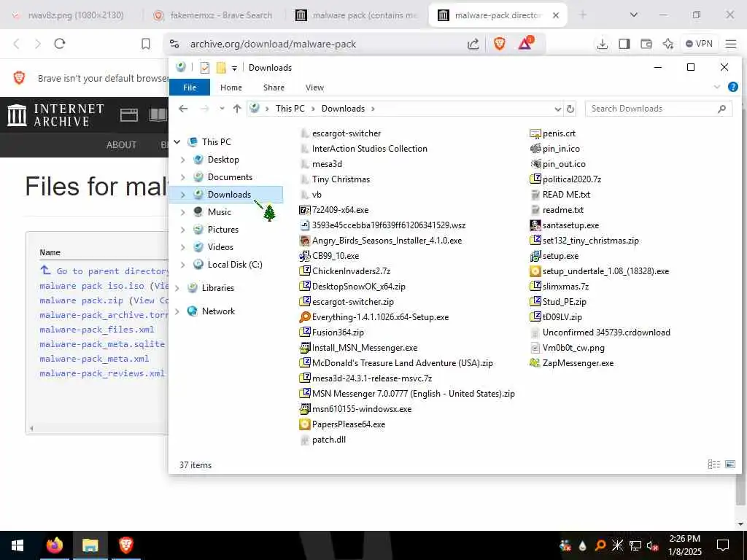Switch to details view layout icon
Screen dimensions: 747x560
click(x=713, y=464)
